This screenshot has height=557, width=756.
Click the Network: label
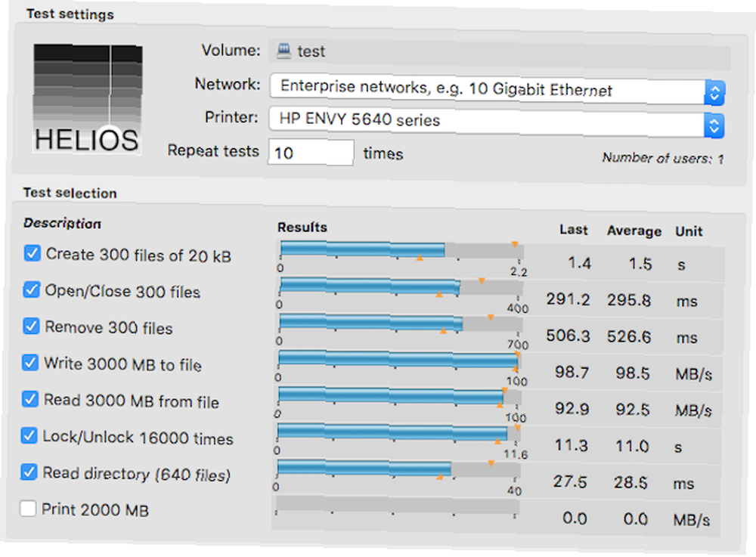coord(228,84)
